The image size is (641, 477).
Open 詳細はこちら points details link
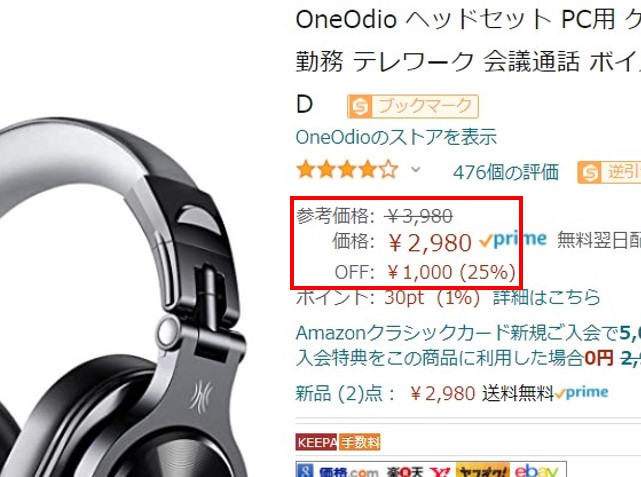tap(547, 297)
